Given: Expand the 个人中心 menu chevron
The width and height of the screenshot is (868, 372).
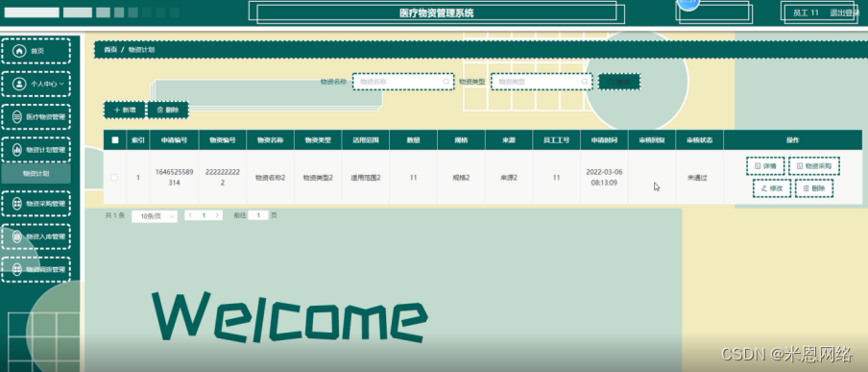Looking at the screenshot, I should click(61, 84).
